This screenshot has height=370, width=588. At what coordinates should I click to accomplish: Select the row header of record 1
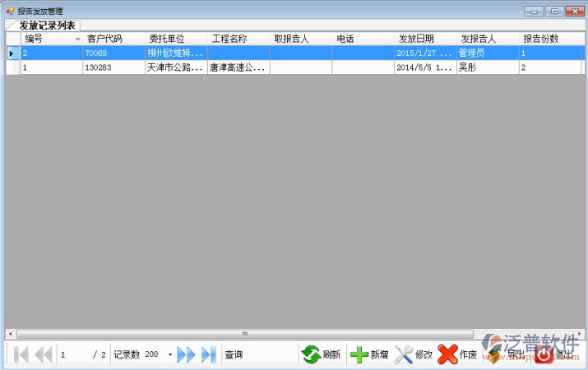point(13,67)
